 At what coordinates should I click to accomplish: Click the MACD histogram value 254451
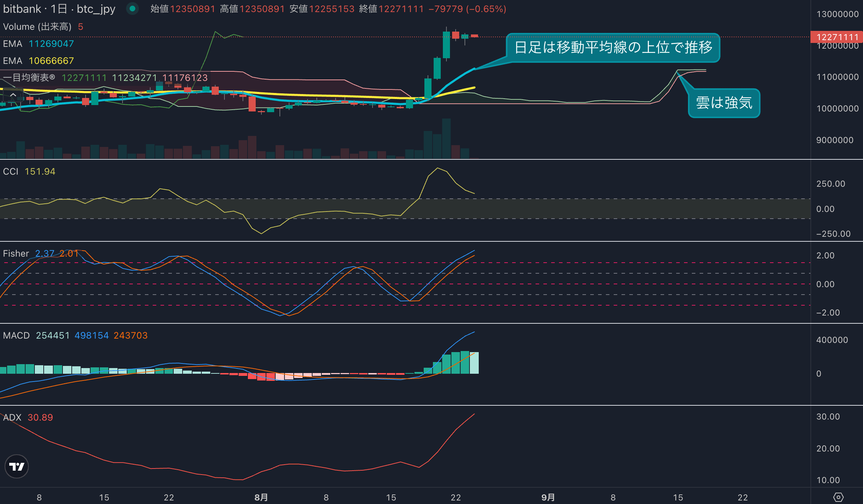(x=53, y=335)
